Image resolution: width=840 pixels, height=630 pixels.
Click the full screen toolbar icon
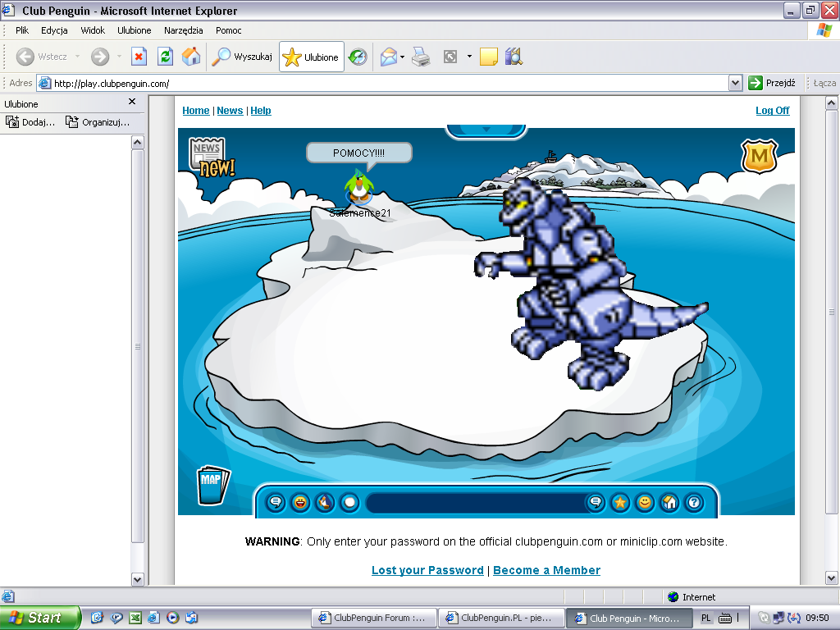pyautogui.click(x=450, y=57)
